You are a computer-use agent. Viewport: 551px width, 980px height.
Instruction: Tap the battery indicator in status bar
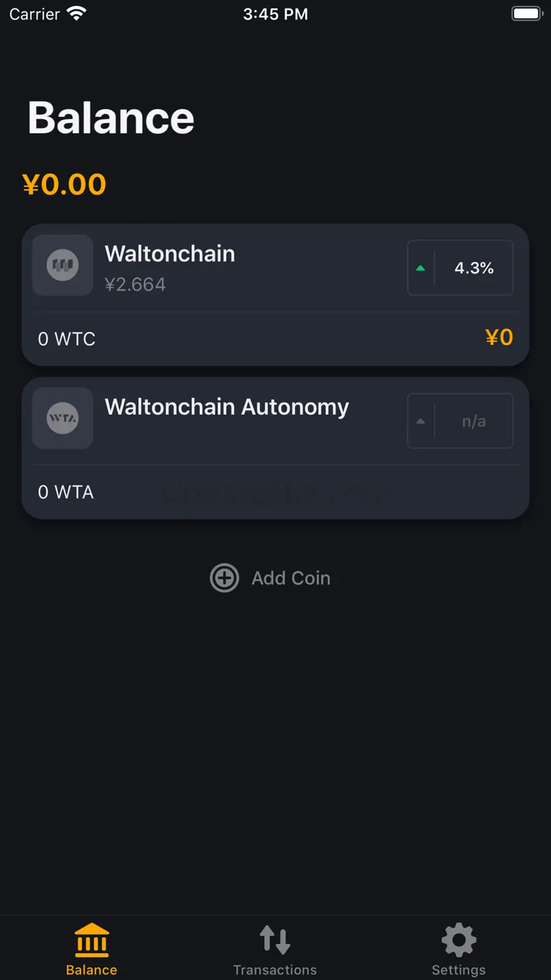click(x=526, y=13)
